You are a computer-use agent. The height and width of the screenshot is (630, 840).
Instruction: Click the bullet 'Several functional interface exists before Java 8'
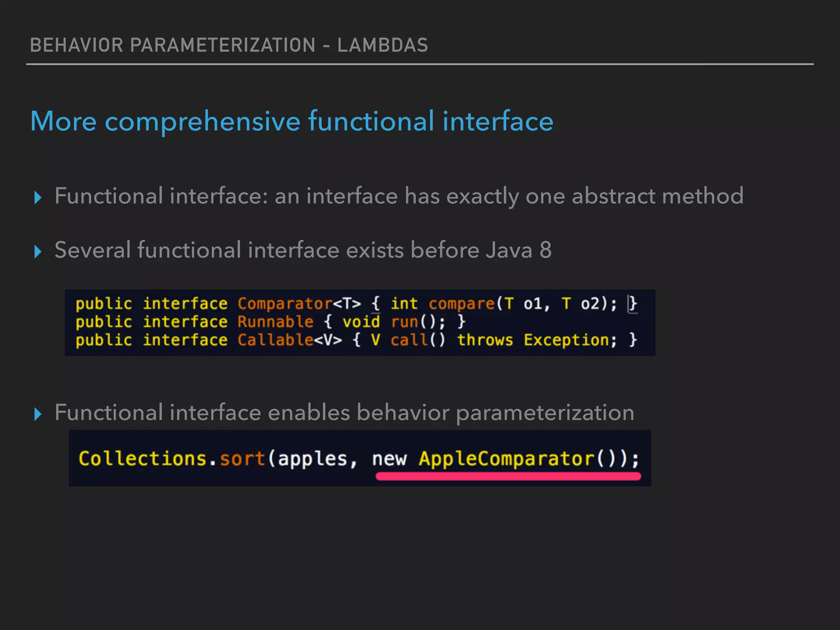click(x=303, y=250)
